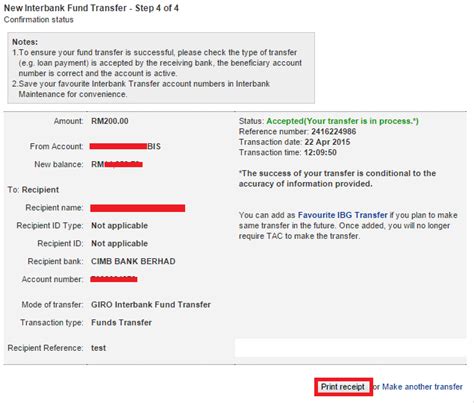Screen dimensions: 474x403
Task: Click the To: Recipient section label
Action: (33, 190)
